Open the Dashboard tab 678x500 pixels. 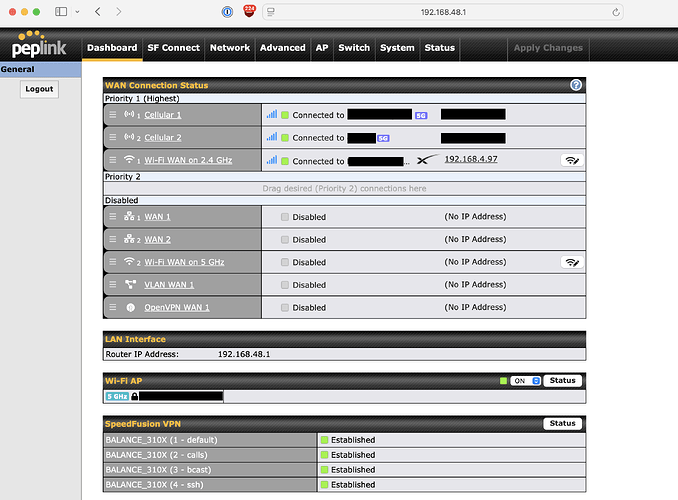(x=112, y=48)
